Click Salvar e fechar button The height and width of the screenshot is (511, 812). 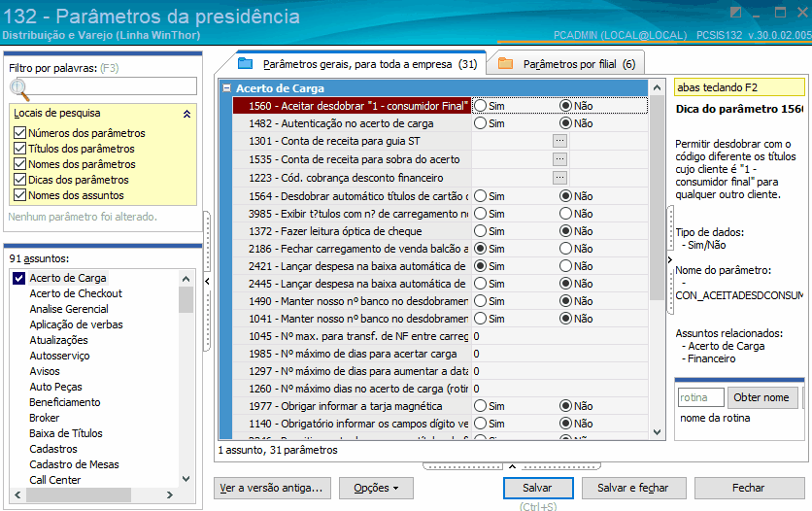(633, 488)
